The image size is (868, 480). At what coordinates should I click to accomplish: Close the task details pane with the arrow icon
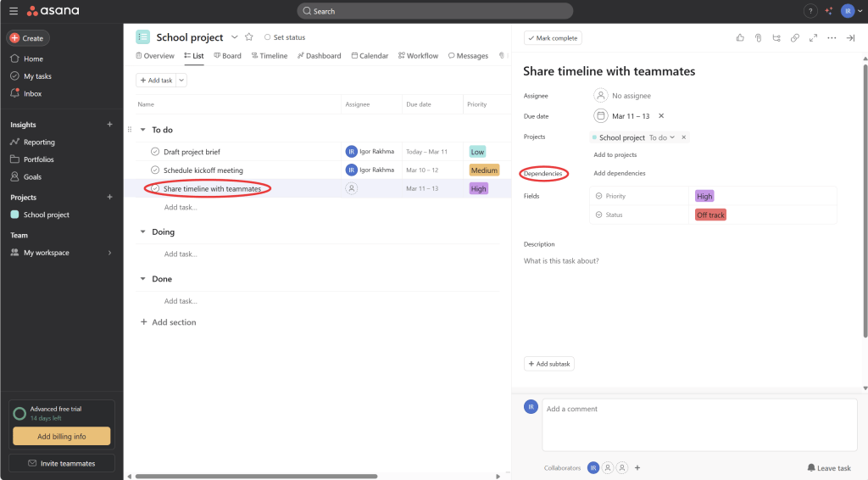[x=850, y=38]
